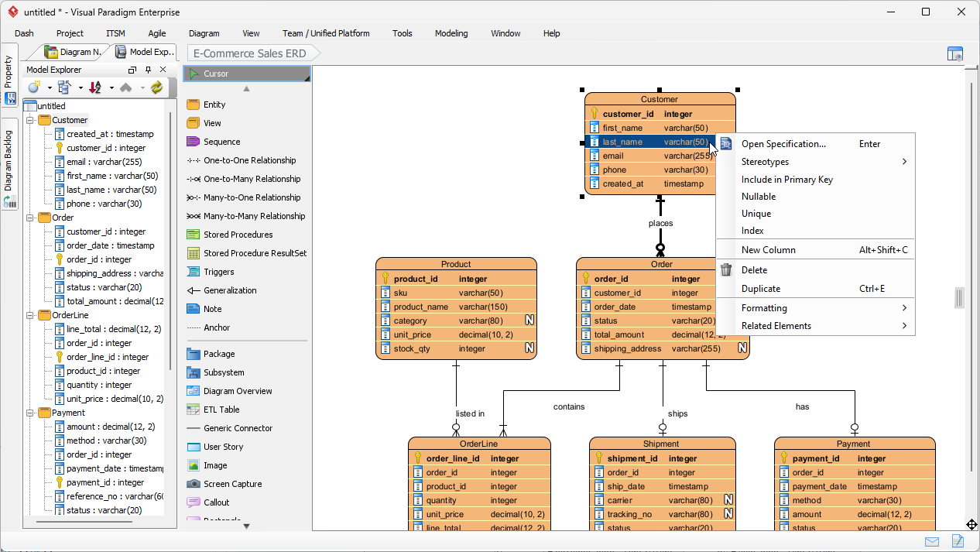
Task: Close the Model Explorer panel
Action: tap(163, 70)
